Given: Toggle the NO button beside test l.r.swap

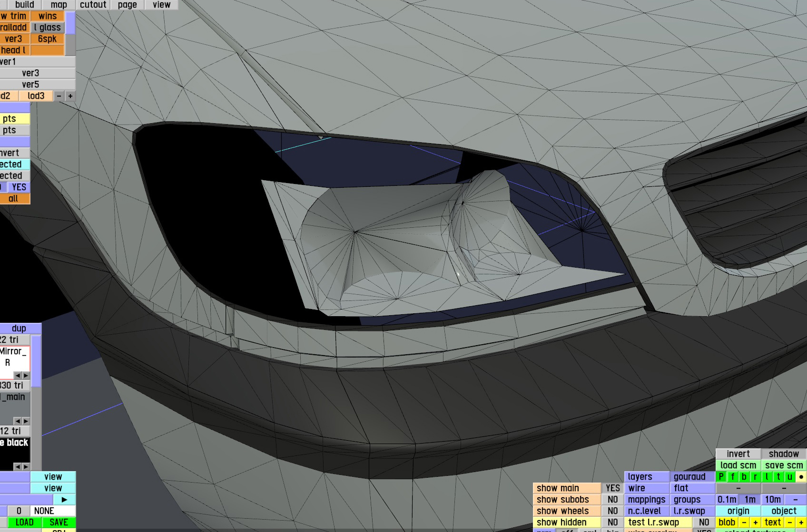Looking at the screenshot, I should [704, 522].
